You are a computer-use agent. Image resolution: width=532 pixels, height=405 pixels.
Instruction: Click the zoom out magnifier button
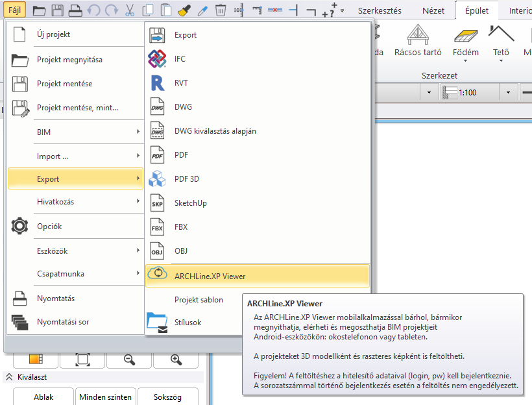129,360
